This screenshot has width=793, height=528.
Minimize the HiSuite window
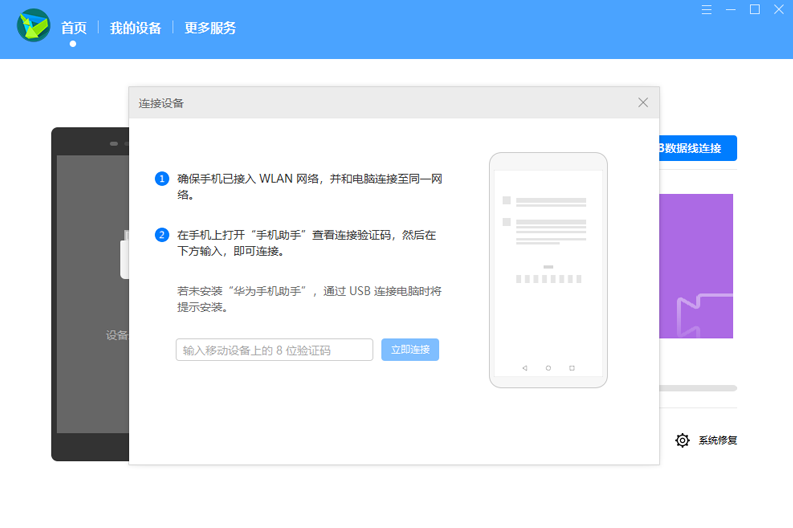pos(731,10)
